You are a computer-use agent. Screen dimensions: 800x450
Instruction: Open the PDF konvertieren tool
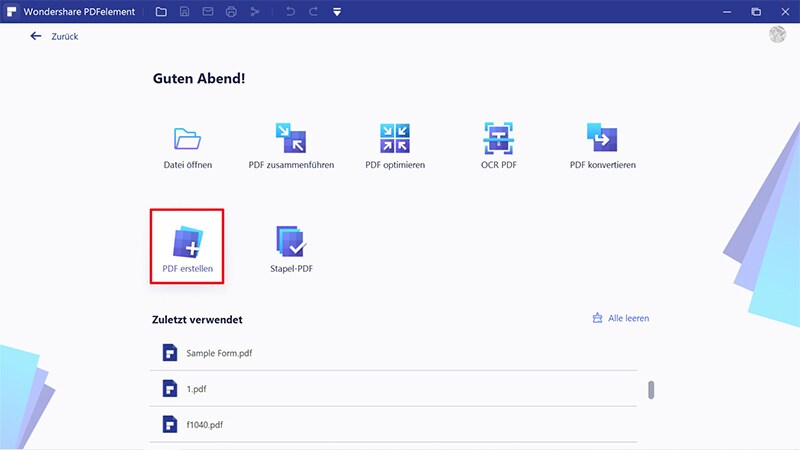(x=602, y=138)
